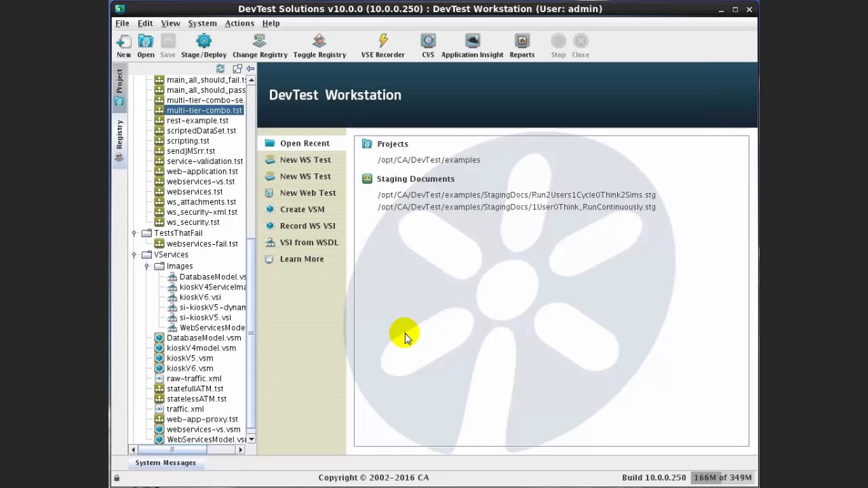The image size is (868, 488).
Task: Click the Projects folder icon on welcome page
Action: [367, 144]
